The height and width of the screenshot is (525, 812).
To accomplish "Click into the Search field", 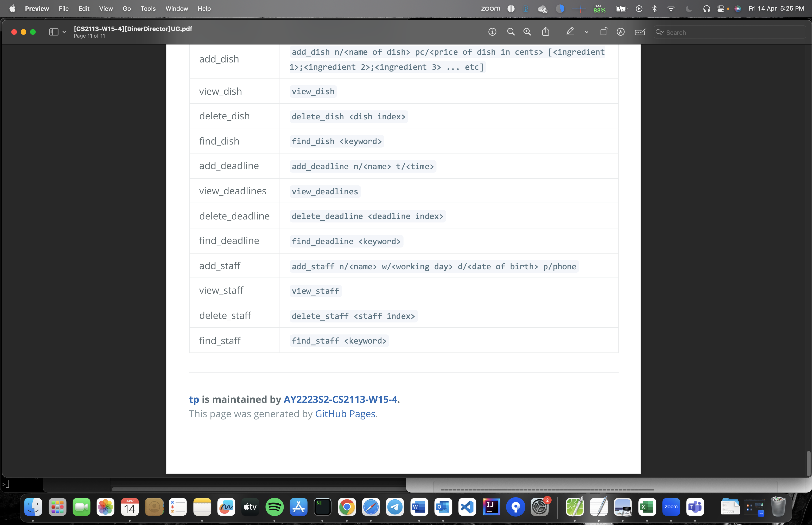I will (x=733, y=32).
